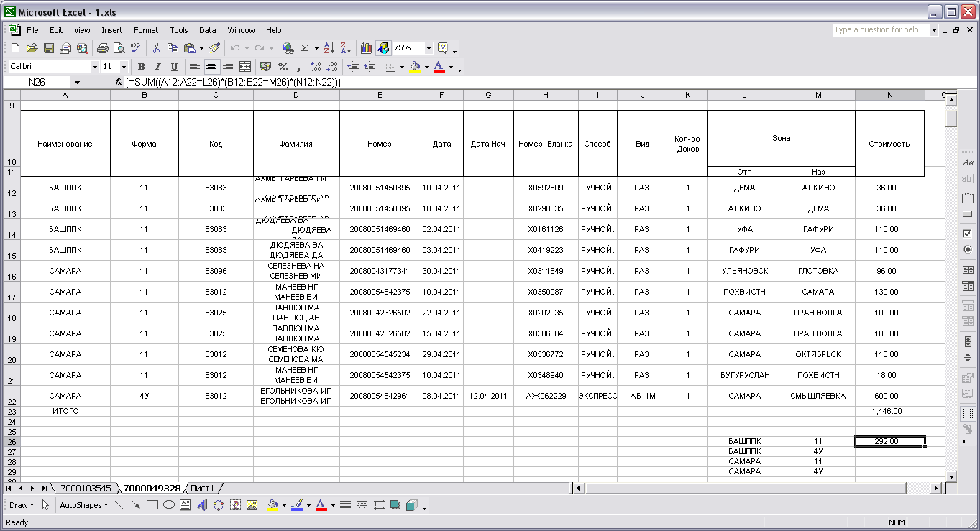This screenshot has height=531, width=980.
Task: Open the Zoom 75% dropdown
Action: pyautogui.click(x=429, y=48)
